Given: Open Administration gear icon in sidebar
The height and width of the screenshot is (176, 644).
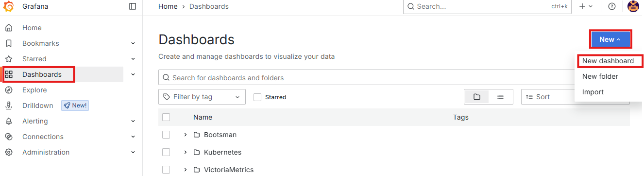Looking at the screenshot, I should (x=9, y=152).
